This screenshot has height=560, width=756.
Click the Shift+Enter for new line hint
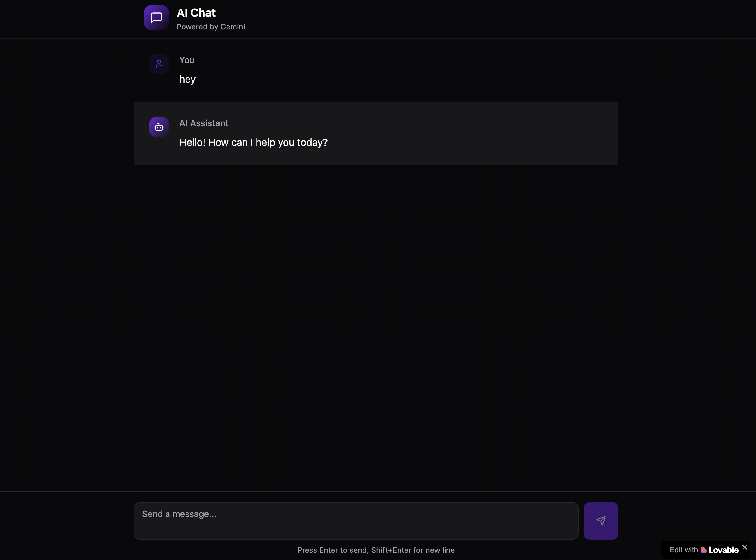(x=413, y=550)
